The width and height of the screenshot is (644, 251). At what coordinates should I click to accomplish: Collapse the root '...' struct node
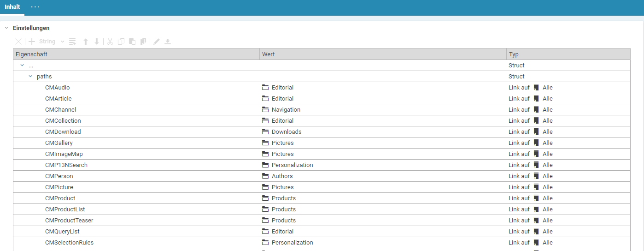tap(22, 66)
